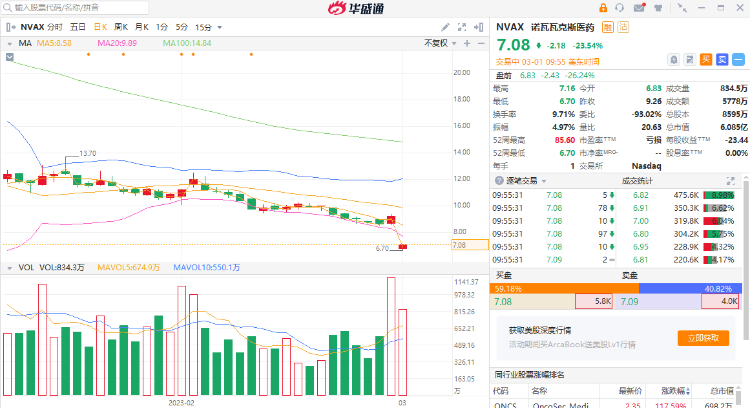750x408 pixels.
Task: Select the drawing pencil tool
Action: pyautogui.click(x=445, y=27)
